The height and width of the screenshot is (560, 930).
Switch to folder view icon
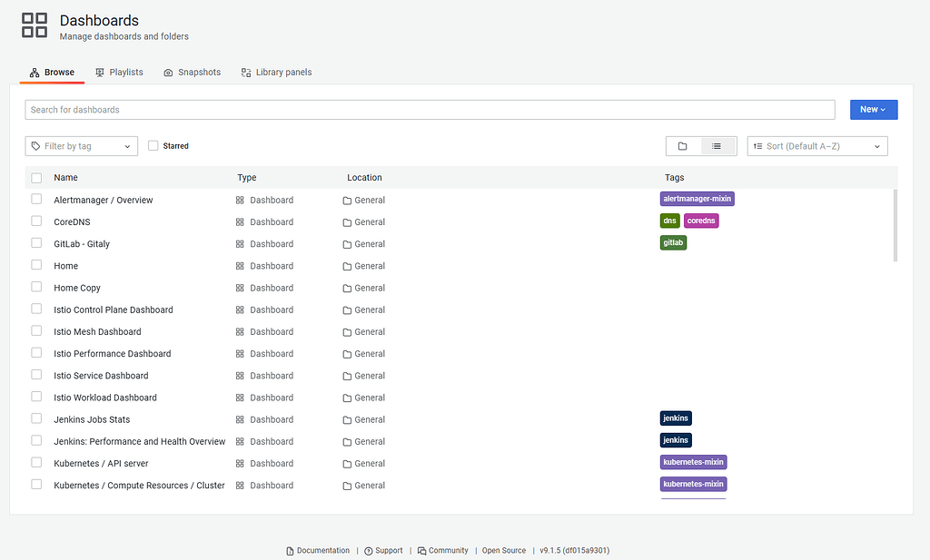click(x=683, y=146)
